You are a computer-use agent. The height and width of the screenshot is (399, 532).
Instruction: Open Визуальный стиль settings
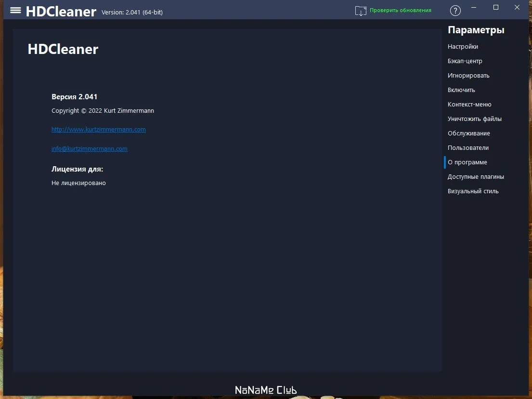(x=473, y=191)
